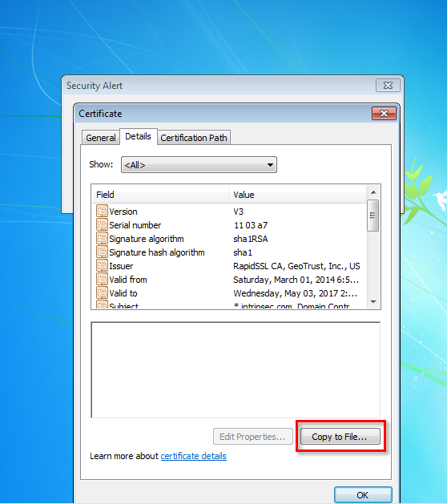
Task: Open the Certification Path tab
Action: tap(194, 138)
